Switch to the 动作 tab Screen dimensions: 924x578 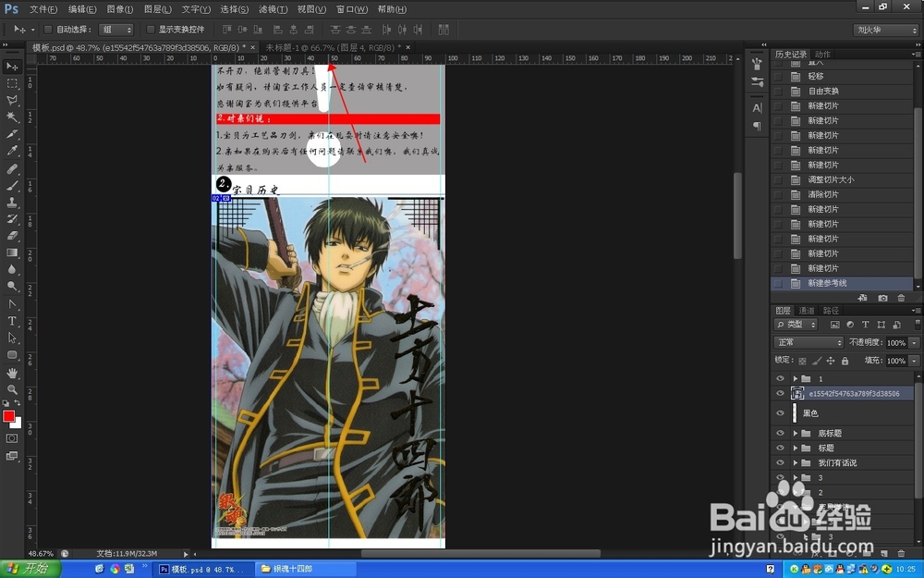[x=822, y=54]
